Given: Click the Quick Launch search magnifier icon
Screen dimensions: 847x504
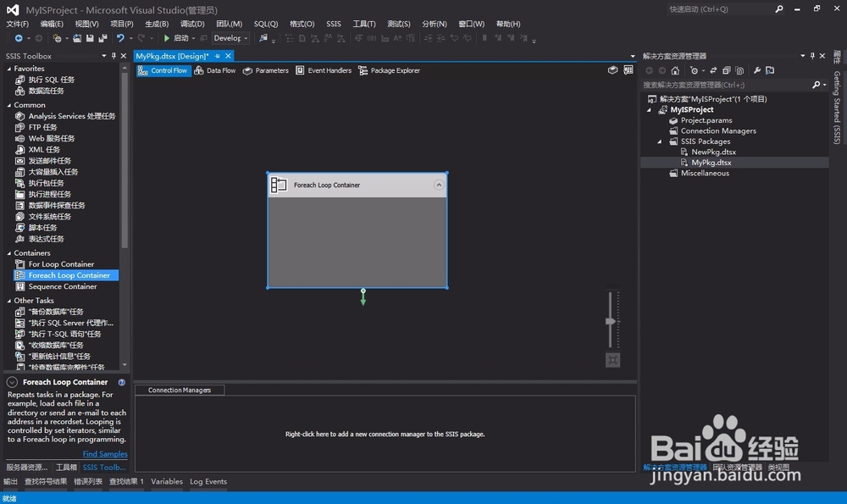Looking at the screenshot, I should pos(779,9).
